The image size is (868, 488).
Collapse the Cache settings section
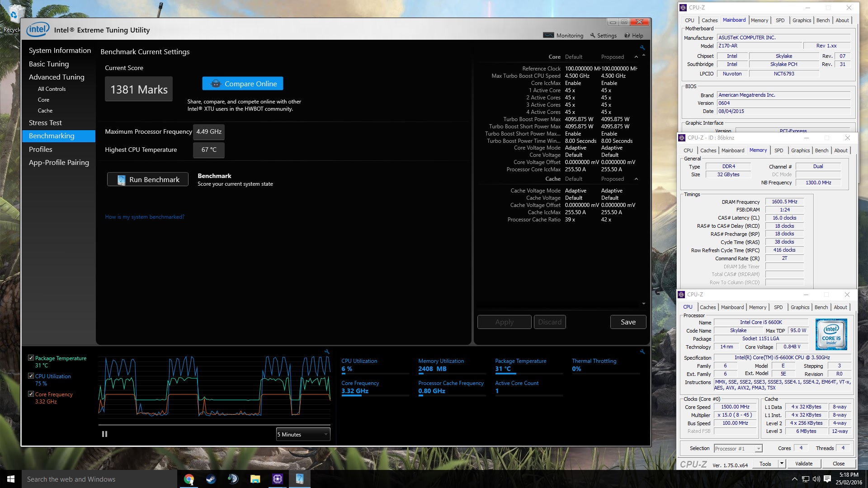[636, 179]
